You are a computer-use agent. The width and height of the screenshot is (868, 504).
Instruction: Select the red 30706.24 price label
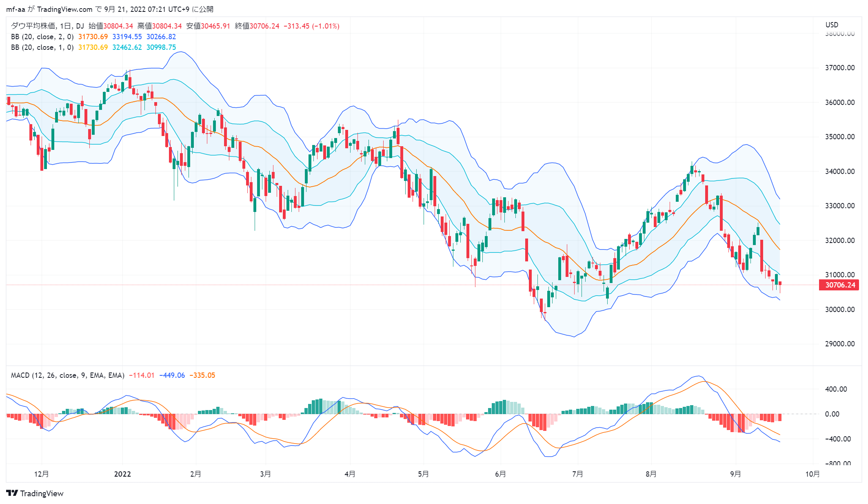(839, 285)
